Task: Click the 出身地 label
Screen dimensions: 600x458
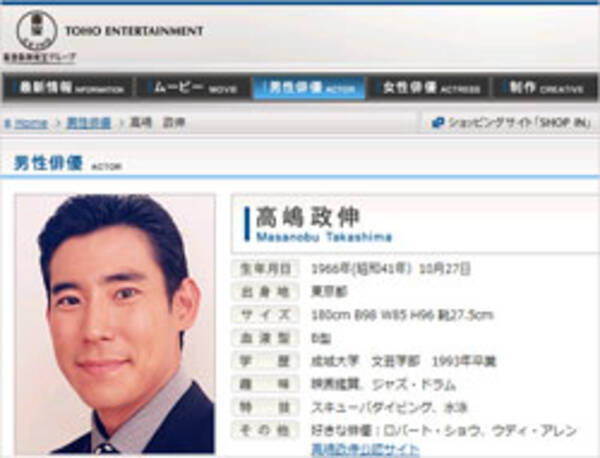Action: (265, 292)
